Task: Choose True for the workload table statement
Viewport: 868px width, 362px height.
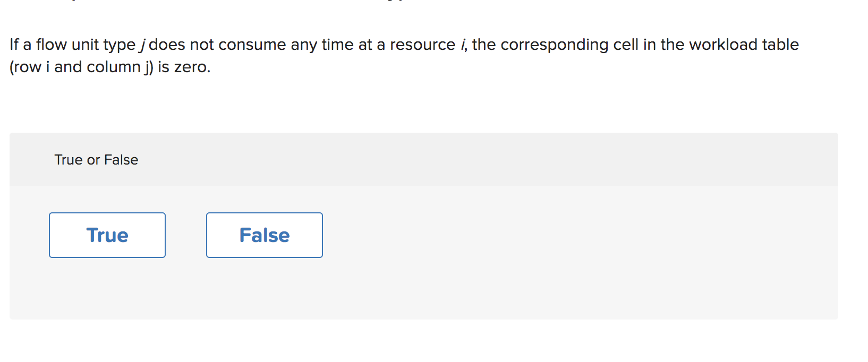Action: coord(107,235)
